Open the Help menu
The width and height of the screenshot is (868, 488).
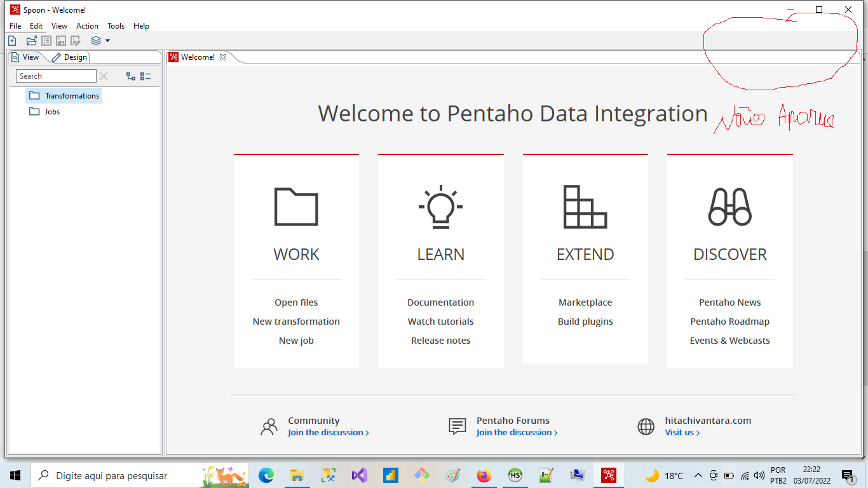click(141, 26)
